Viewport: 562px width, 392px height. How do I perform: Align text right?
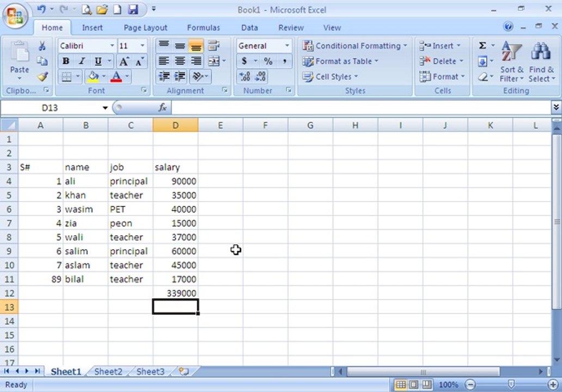tap(196, 62)
